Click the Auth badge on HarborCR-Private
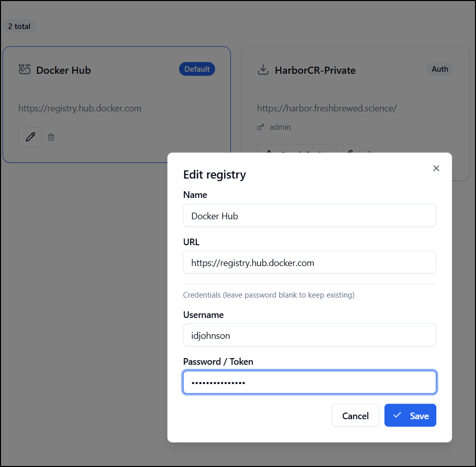Viewport: 476px width, 467px height. tap(440, 69)
